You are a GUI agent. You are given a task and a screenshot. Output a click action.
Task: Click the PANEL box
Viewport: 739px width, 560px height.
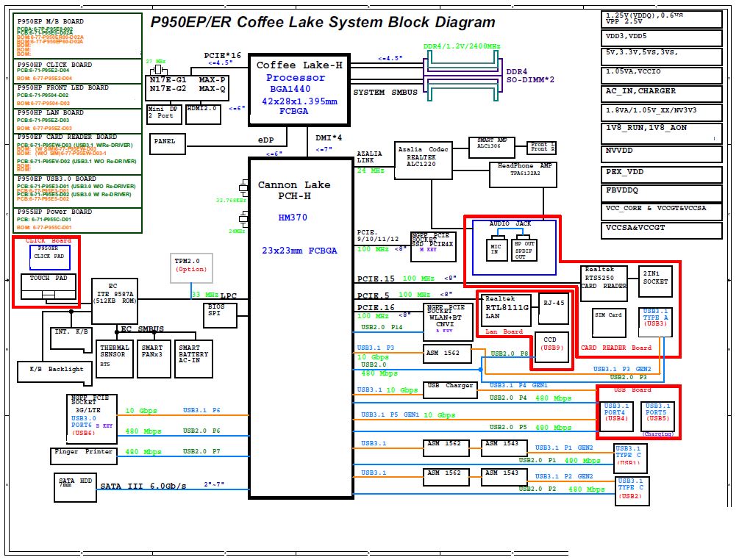[x=168, y=144]
